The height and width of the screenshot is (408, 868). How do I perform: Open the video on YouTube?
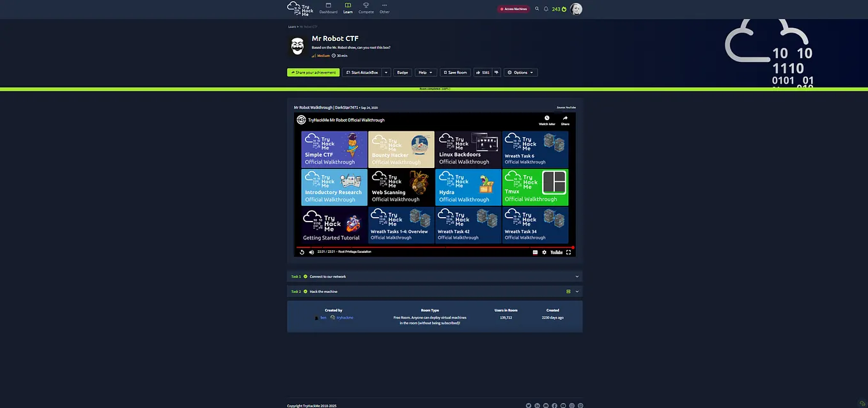tap(556, 252)
